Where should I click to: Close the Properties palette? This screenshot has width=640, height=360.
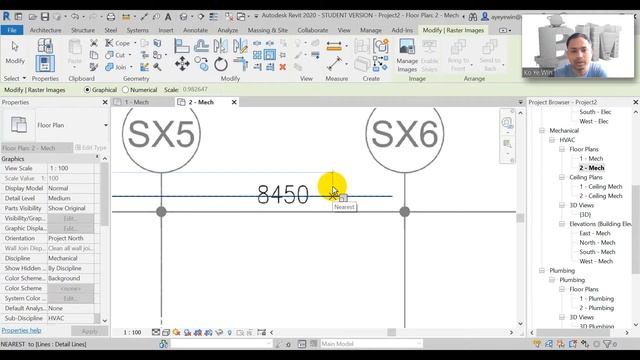pyautogui.click(x=105, y=102)
